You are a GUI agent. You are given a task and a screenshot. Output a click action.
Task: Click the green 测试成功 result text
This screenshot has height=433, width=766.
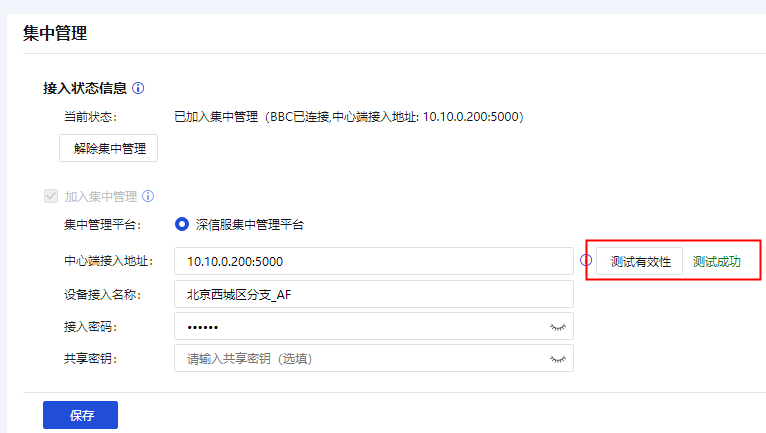tap(717, 261)
